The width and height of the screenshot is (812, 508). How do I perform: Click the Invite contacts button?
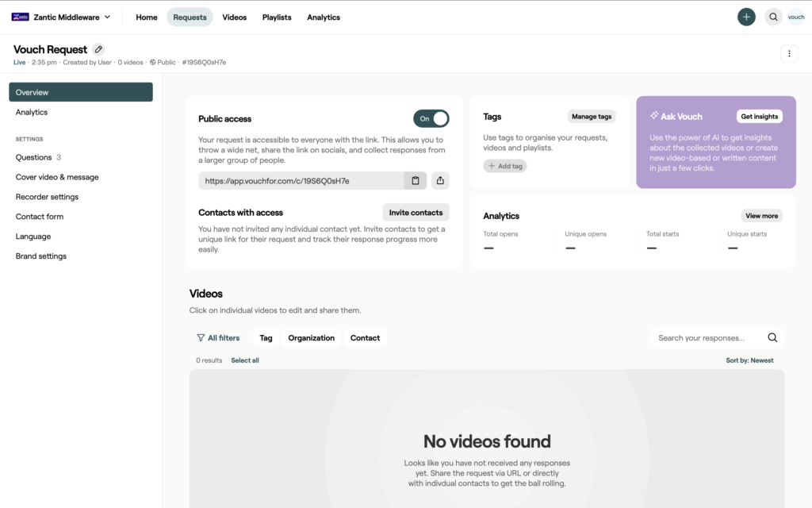tap(416, 213)
